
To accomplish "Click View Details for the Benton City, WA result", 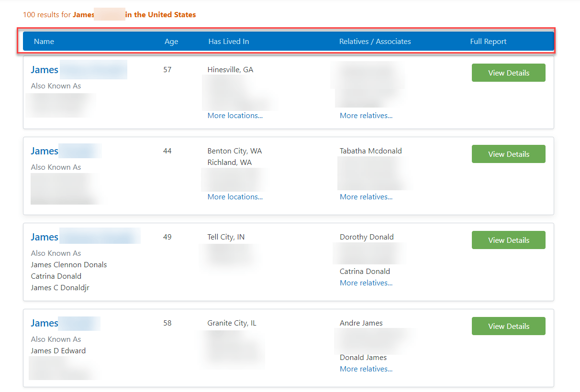I will pyautogui.click(x=508, y=154).
